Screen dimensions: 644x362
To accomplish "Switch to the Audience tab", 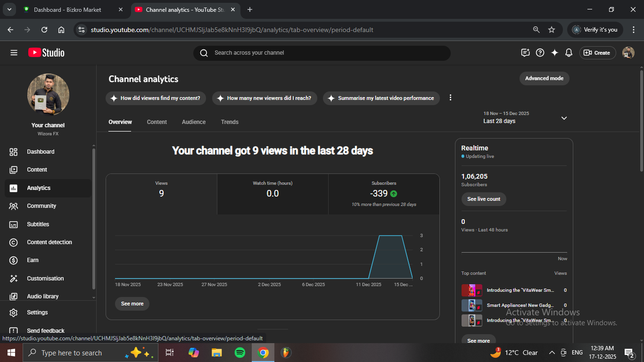I will tap(194, 122).
